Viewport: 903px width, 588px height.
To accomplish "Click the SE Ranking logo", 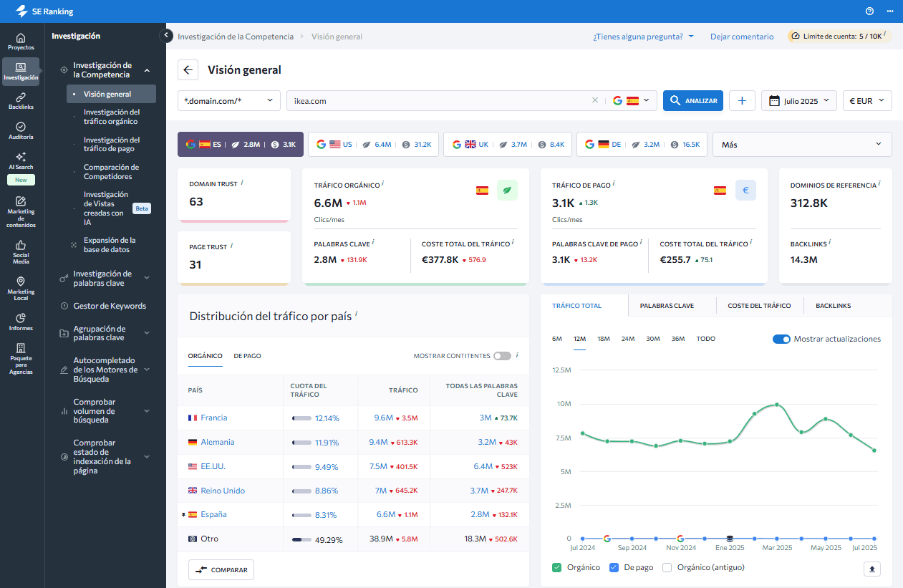I will click(43, 11).
